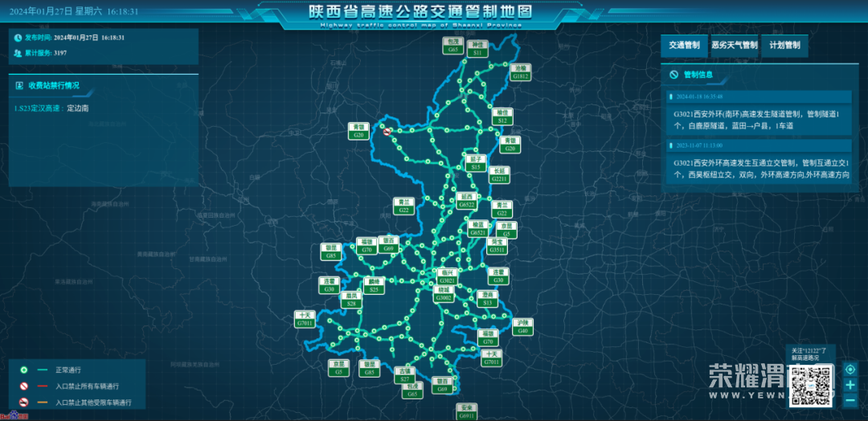
Task: Switch to the 恶劣天气管制 tab
Action: 735,46
